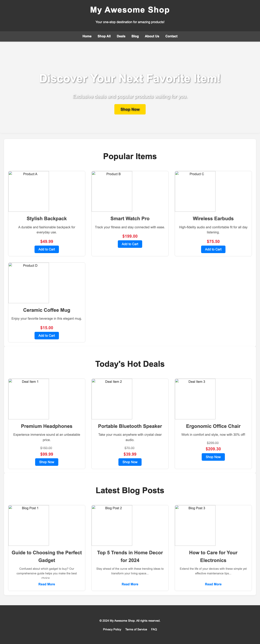Open the Shop All page
This screenshot has height=644, width=260.
[x=104, y=36]
